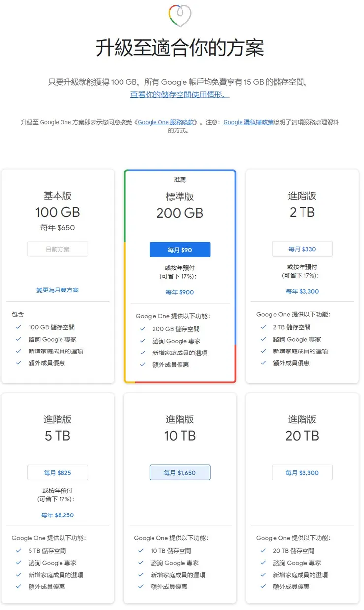Click the 額外成員優惠 checkmark in the 20 TB card
Image resolution: width=364 pixels, height=610 pixels.
coord(263,586)
